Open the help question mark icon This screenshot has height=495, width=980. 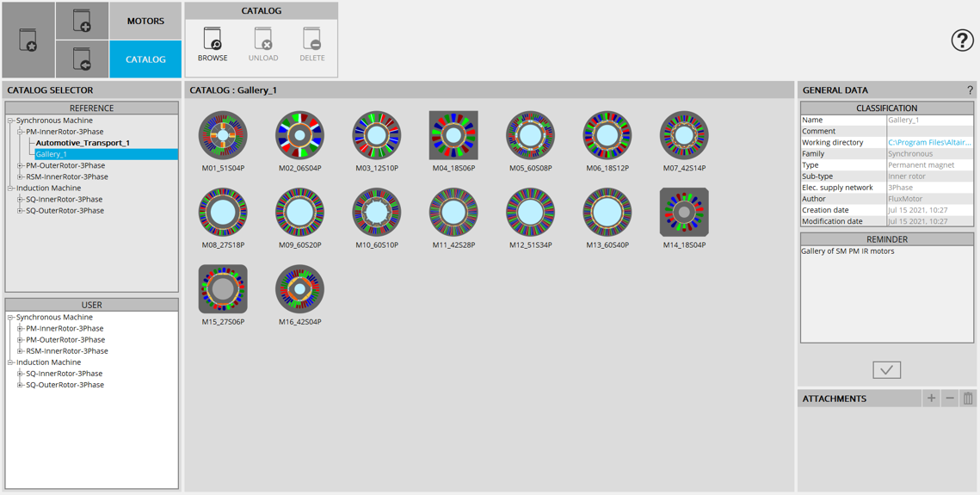pos(962,40)
